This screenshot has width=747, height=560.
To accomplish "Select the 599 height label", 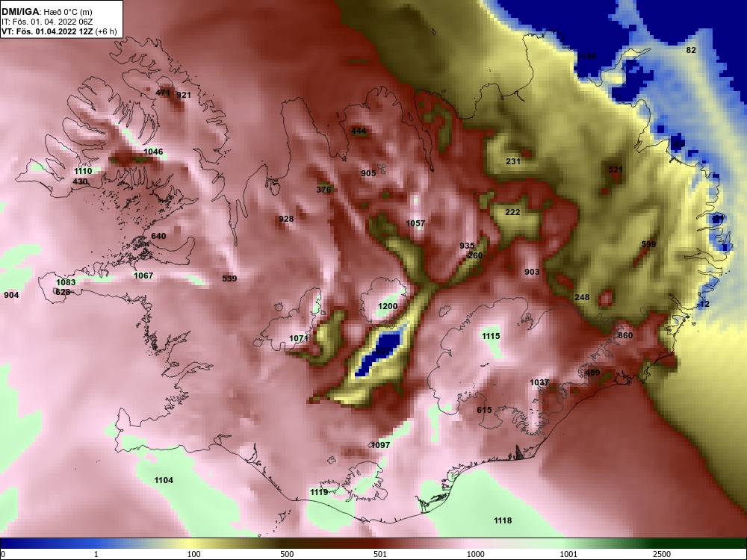I will click(x=649, y=244).
